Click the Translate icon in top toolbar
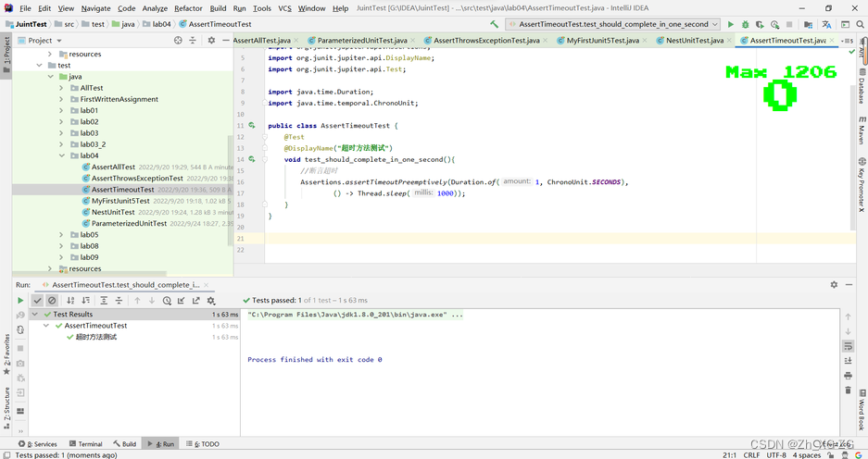 click(826, 24)
